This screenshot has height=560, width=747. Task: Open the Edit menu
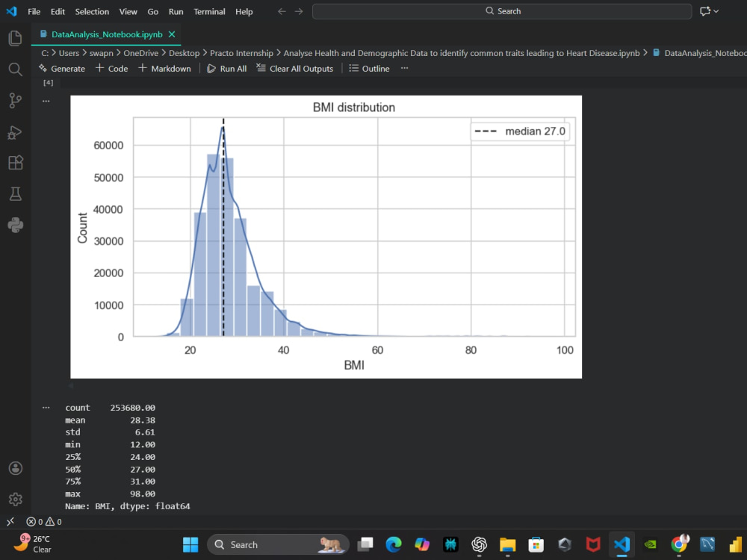(58, 11)
